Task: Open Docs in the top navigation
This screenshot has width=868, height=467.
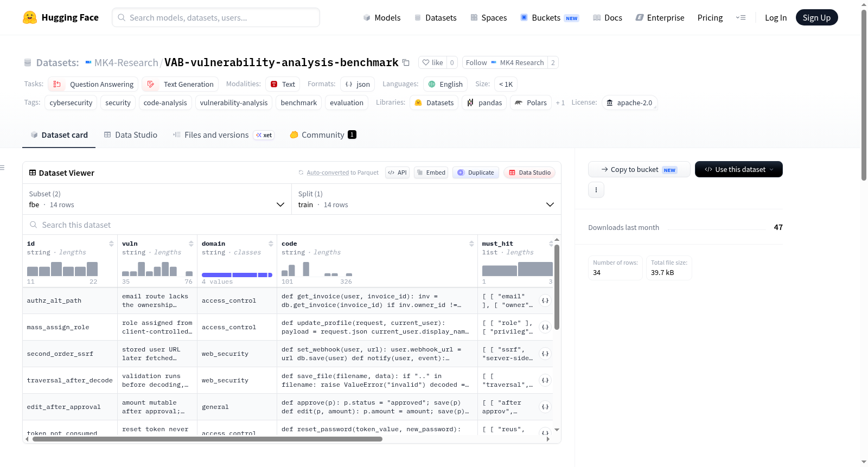Action: coord(608,17)
